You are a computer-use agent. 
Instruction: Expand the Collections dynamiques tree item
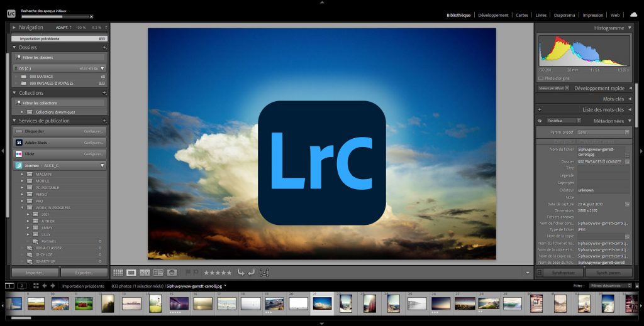(22, 112)
